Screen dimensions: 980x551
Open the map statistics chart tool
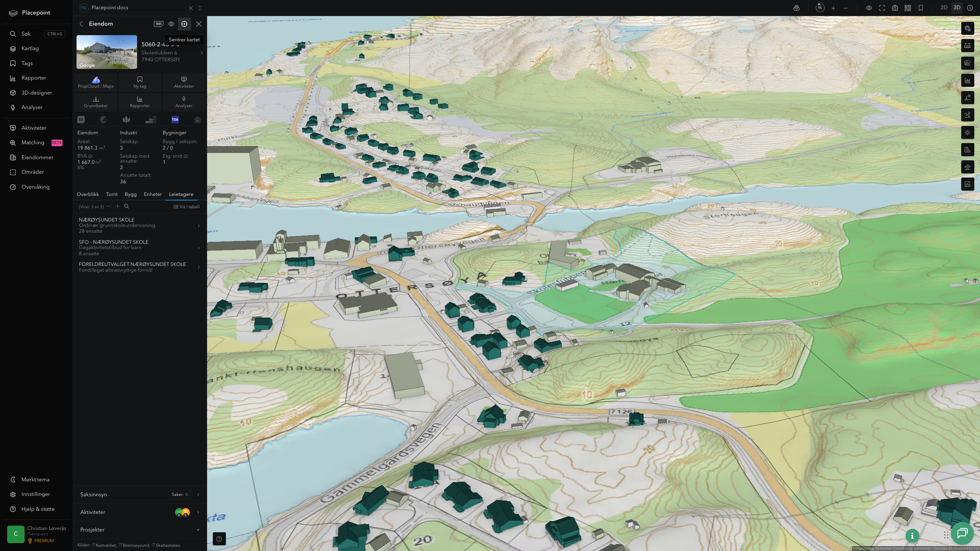(967, 80)
